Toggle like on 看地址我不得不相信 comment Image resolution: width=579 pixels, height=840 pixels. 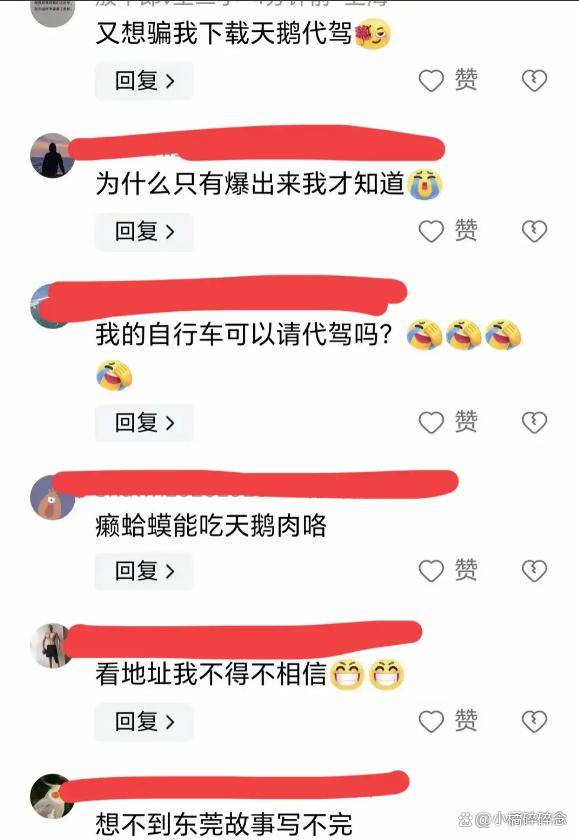431,722
